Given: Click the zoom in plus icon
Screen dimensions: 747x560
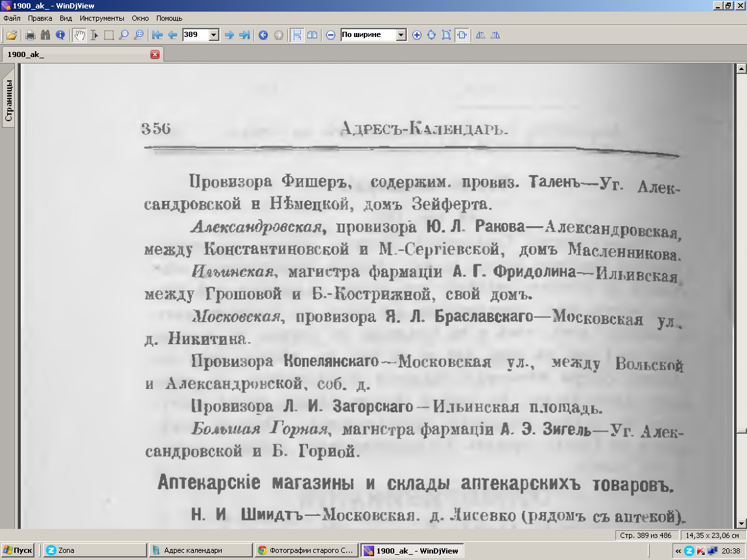Looking at the screenshot, I should (x=416, y=35).
